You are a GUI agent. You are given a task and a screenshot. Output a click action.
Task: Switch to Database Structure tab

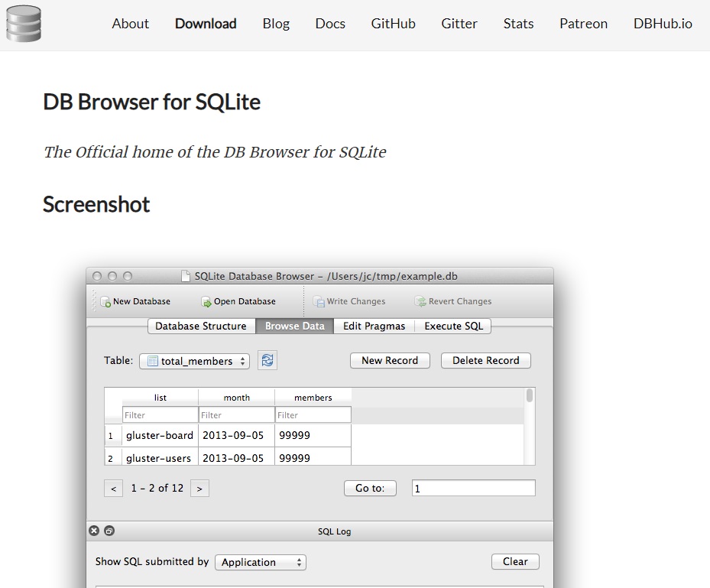(202, 326)
